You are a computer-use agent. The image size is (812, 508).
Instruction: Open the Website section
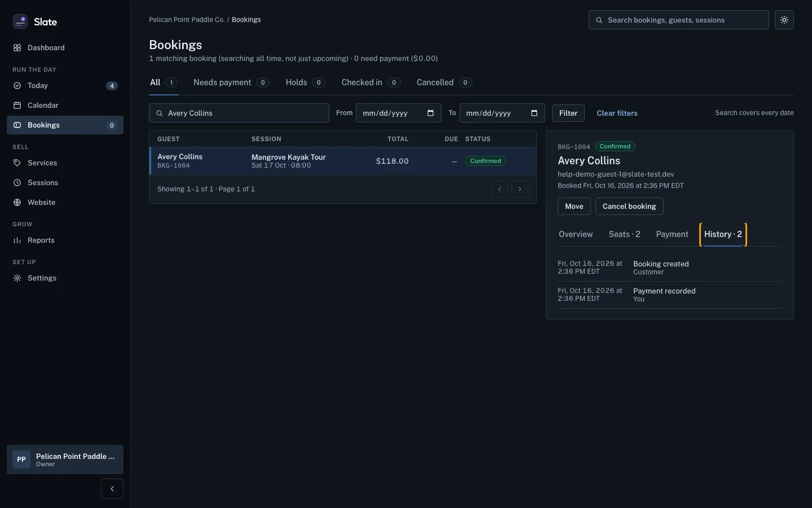(x=65, y=203)
